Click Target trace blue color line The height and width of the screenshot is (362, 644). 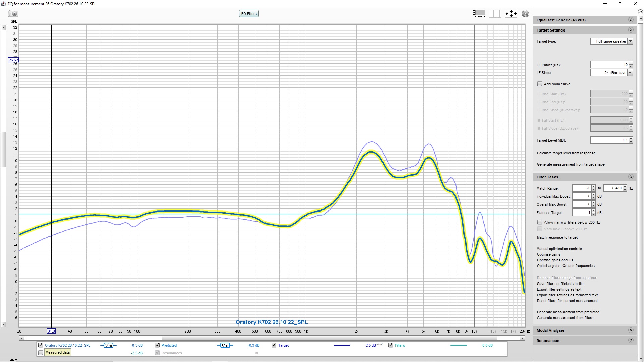point(342,345)
